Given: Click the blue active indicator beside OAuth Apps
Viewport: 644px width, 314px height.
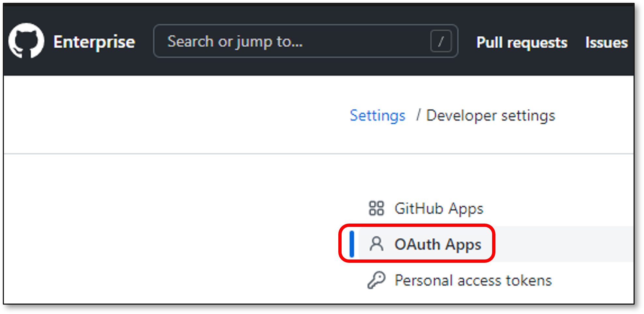Looking at the screenshot, I should (x=352, y=244).
